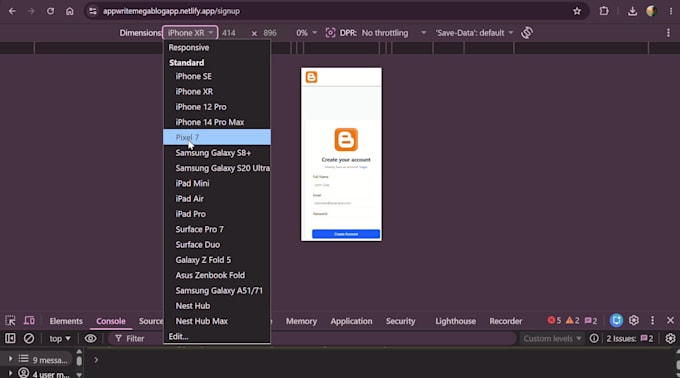Open the Save-Data default dropdown
The image size is (680, 378).
(474, 33)
